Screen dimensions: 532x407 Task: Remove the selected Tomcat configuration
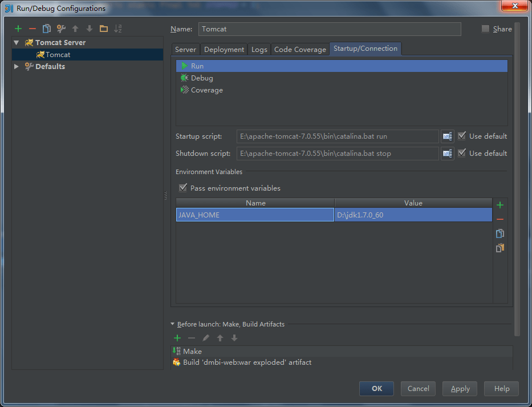coord(33,29)
